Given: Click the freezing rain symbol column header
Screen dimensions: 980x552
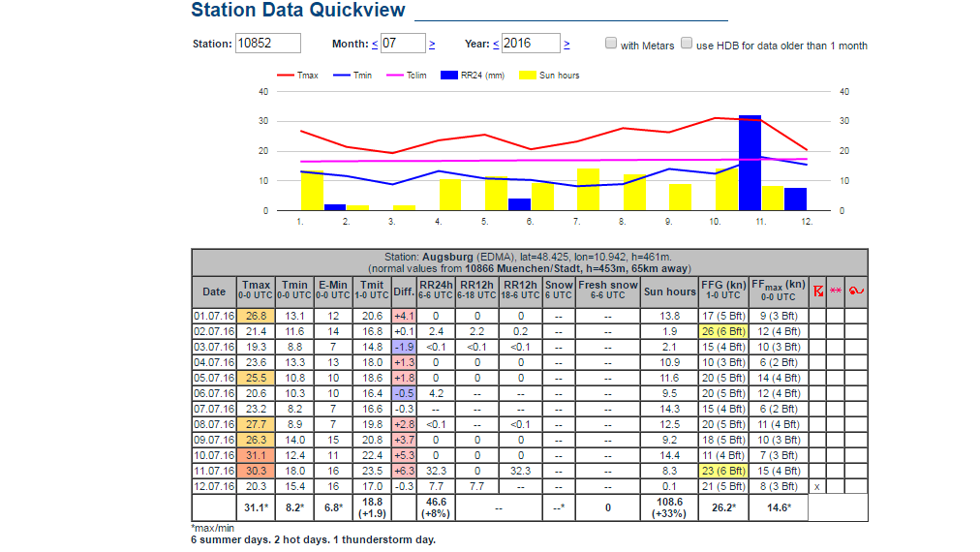Looking at the screenshot, I should click(854, 291).
